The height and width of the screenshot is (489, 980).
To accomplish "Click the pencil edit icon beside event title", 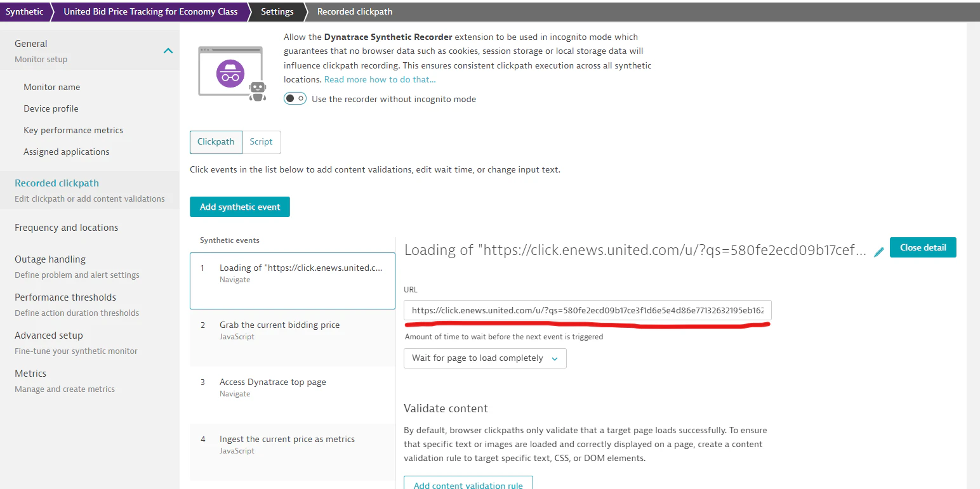I will click(x=878, y=252).
